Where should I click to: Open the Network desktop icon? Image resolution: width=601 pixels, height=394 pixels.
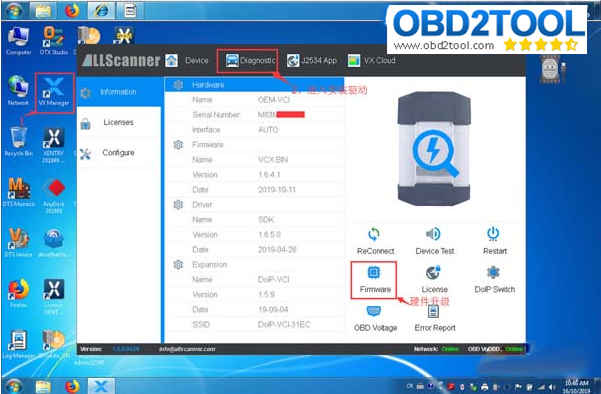click(x=18, y=91)
